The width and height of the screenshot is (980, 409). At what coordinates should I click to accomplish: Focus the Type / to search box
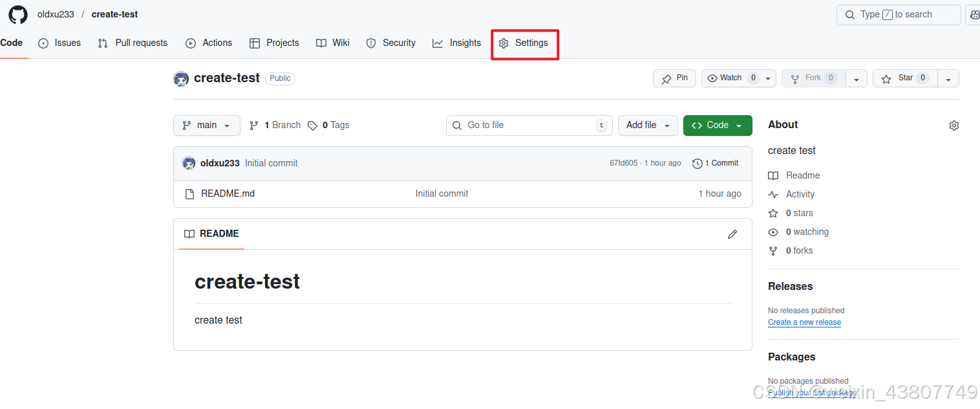tap(899, 14)
